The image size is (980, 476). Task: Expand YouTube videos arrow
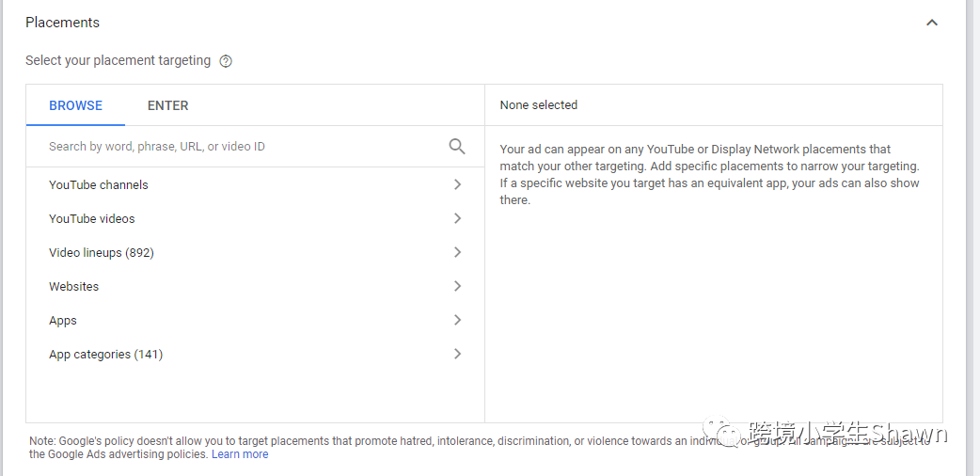[457, 218]
